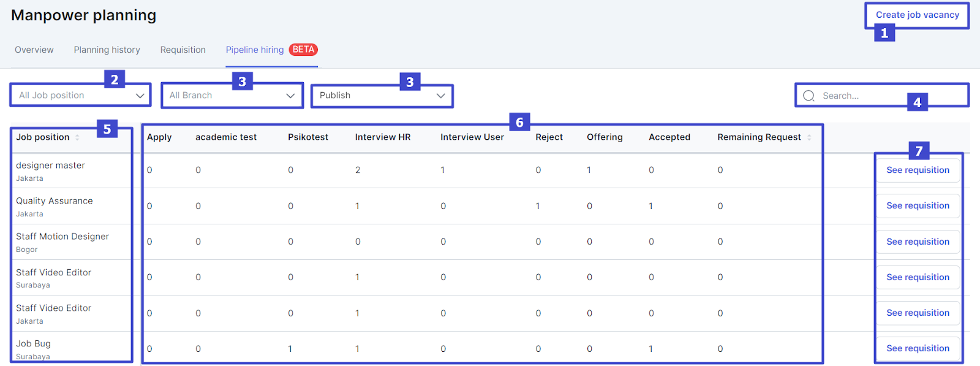Viewport: 980px width, 366px height.
Task: See requisition for designer master
Action: pyautogui.click(x=918, y=170)
